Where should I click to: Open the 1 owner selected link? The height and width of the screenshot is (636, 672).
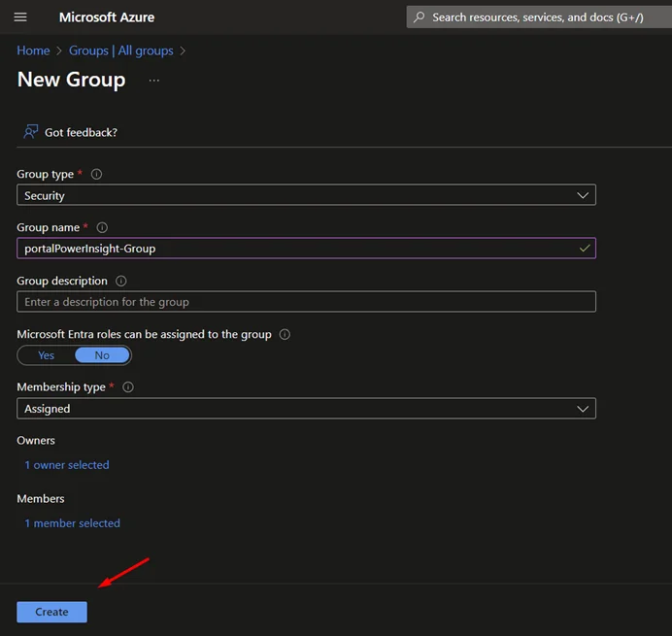(67, 465)
